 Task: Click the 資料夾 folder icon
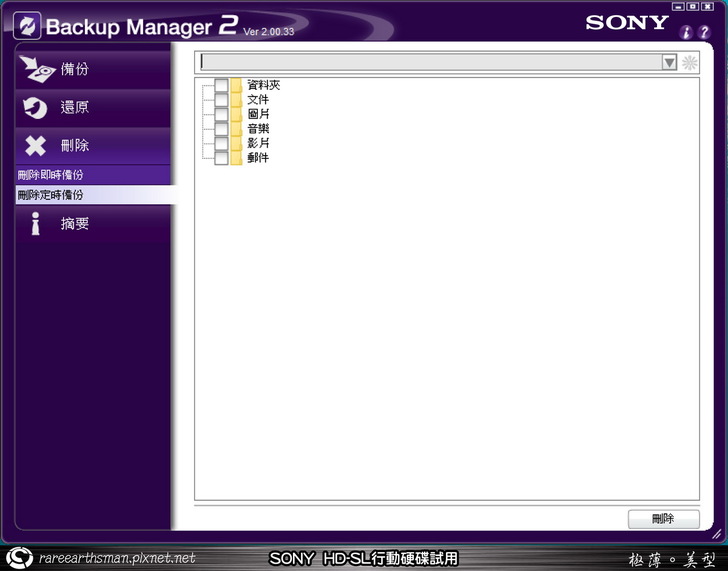click(x=236, y=85)
